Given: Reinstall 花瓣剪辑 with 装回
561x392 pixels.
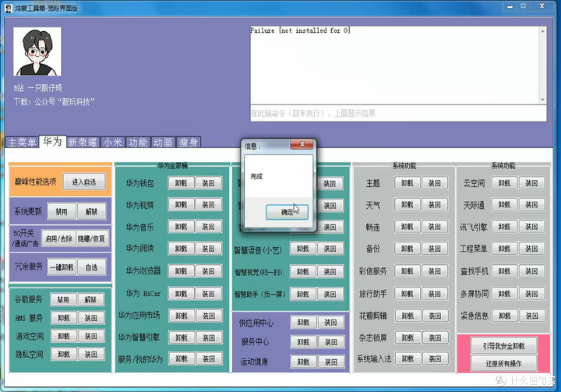Looking at the screenshot, I should point(435,316).
